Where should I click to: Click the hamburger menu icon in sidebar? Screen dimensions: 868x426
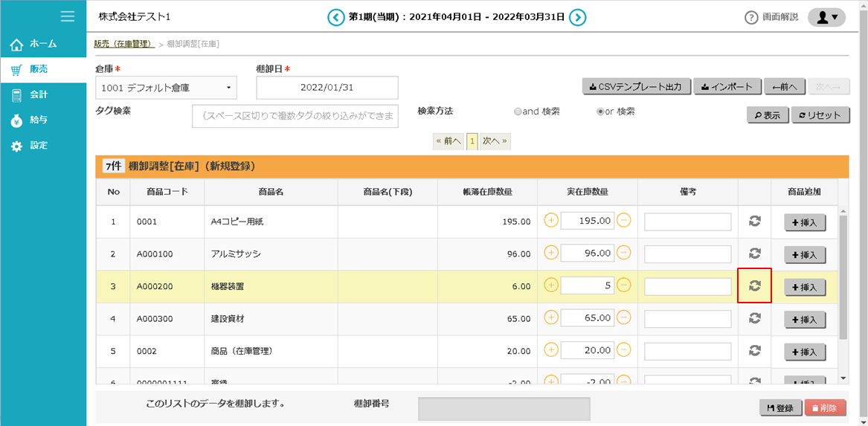tap(68, 16)
